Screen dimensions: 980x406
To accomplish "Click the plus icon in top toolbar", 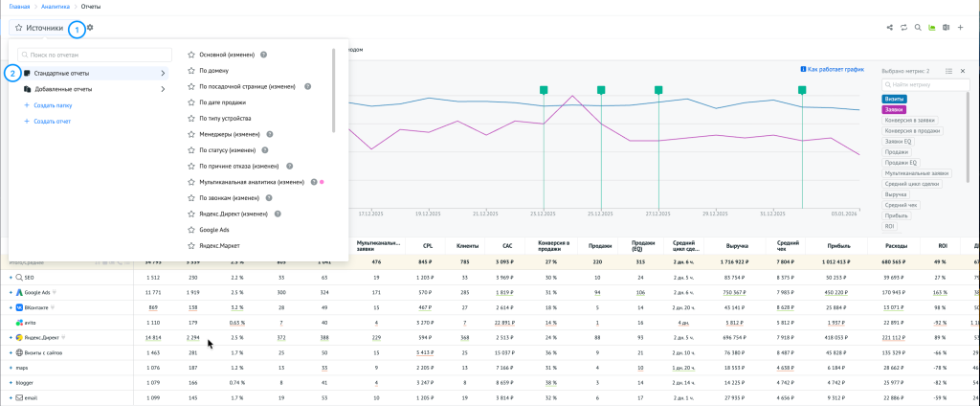I will (960, 28).
